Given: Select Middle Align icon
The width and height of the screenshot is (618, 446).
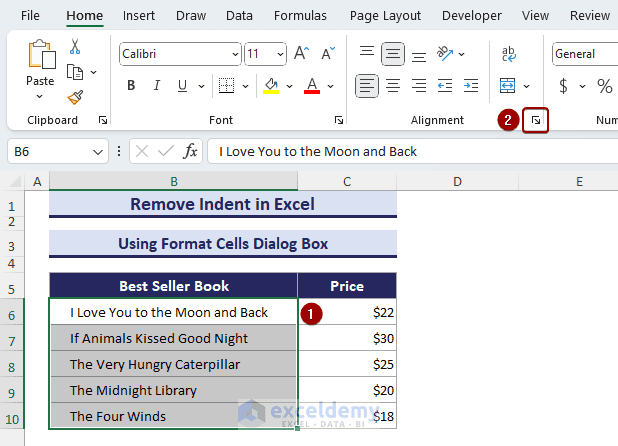Looking at the screenshot, I should pos(393,54).
